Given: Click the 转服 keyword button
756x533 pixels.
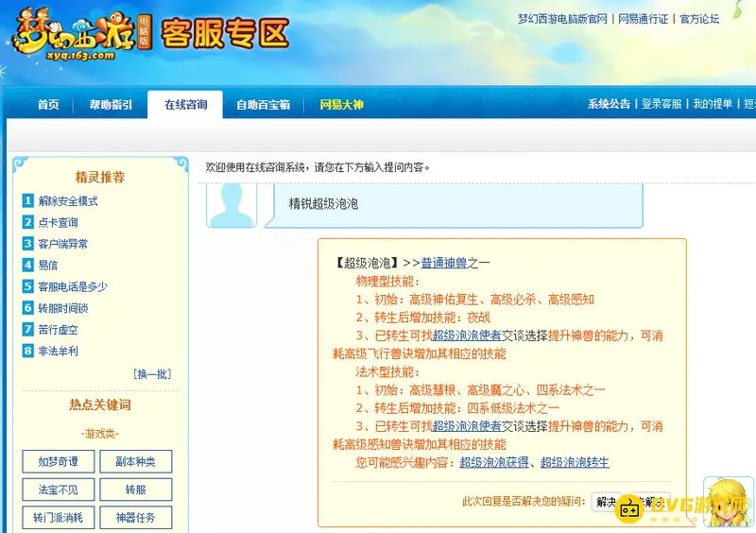Looking at the screenshot, I should (x=135, y=490).
